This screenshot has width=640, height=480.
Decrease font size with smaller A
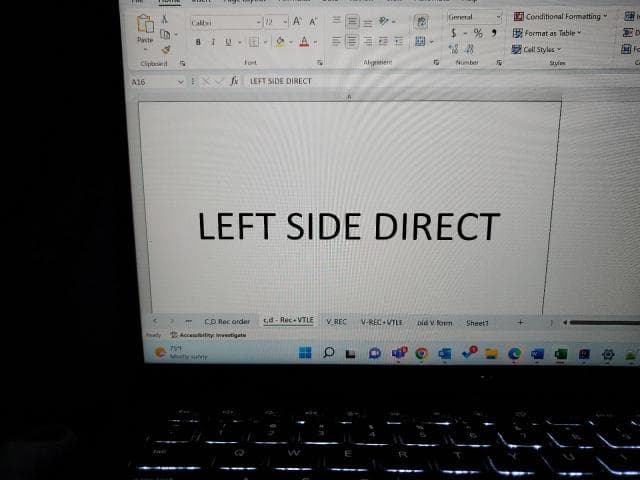click(313, 22)
